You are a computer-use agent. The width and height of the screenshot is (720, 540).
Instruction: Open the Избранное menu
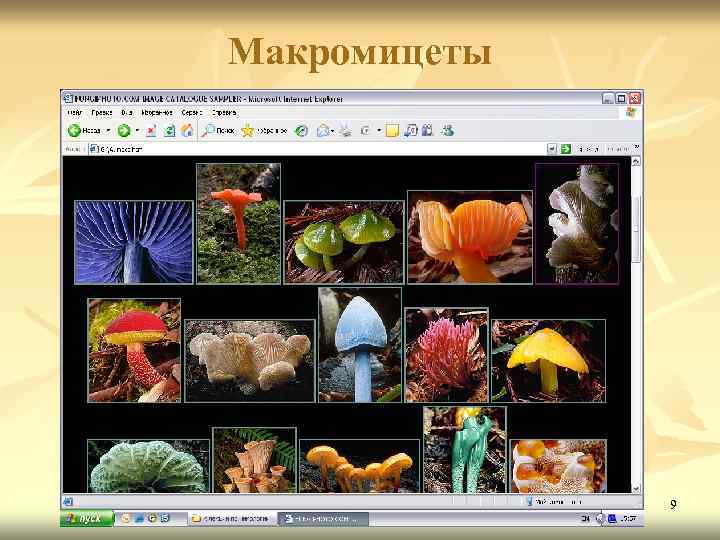point(157,112)
